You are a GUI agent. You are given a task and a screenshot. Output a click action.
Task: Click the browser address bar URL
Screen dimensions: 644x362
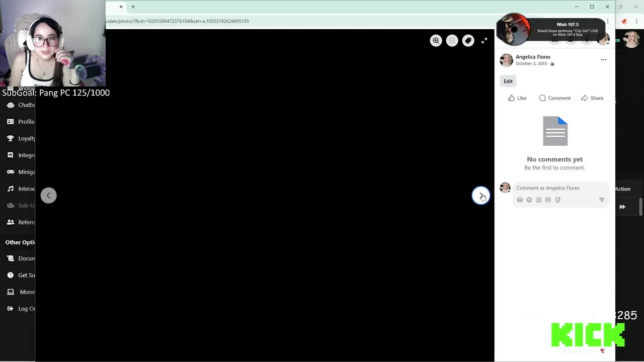[177, 21]
